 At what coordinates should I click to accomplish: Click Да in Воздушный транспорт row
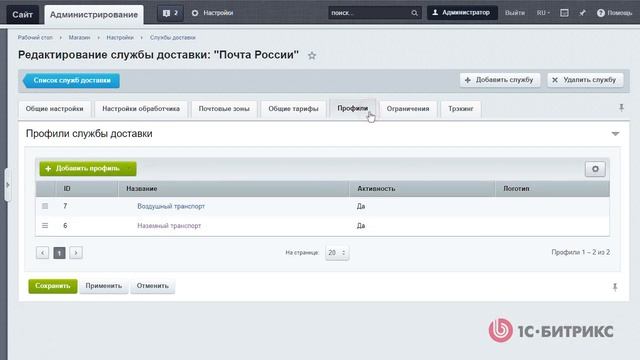[361, 207]
